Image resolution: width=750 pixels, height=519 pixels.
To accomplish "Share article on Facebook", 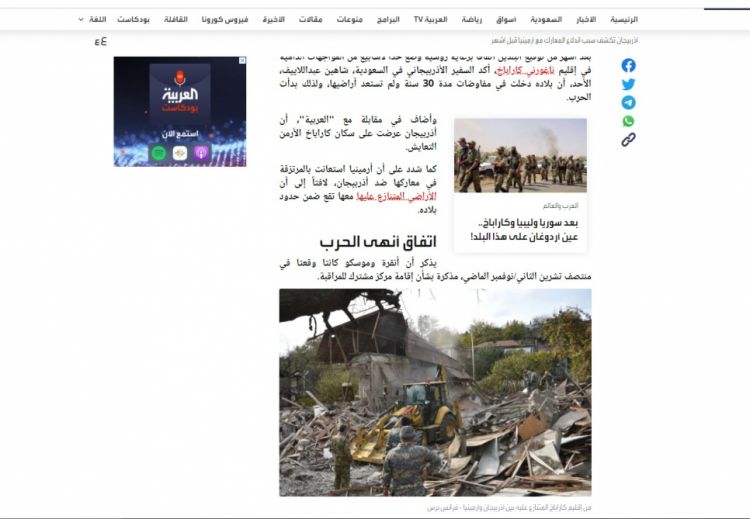I will pos(628,65).
